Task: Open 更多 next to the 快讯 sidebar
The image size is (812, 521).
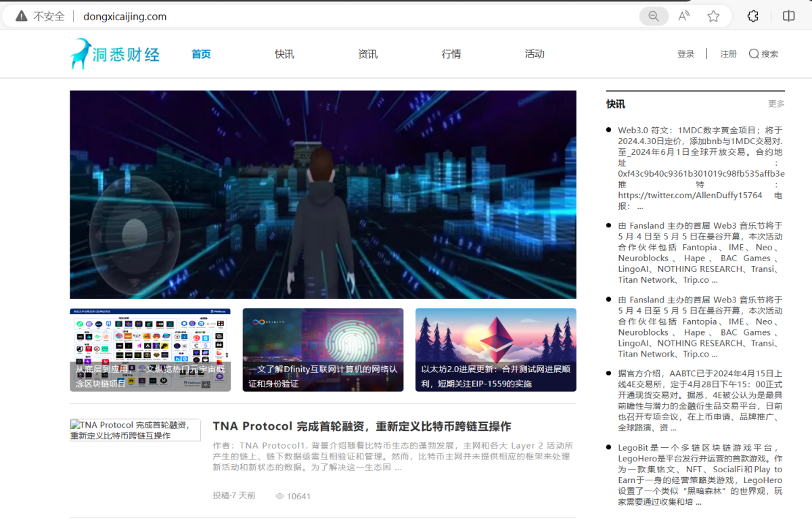Action: click(775, 104)
